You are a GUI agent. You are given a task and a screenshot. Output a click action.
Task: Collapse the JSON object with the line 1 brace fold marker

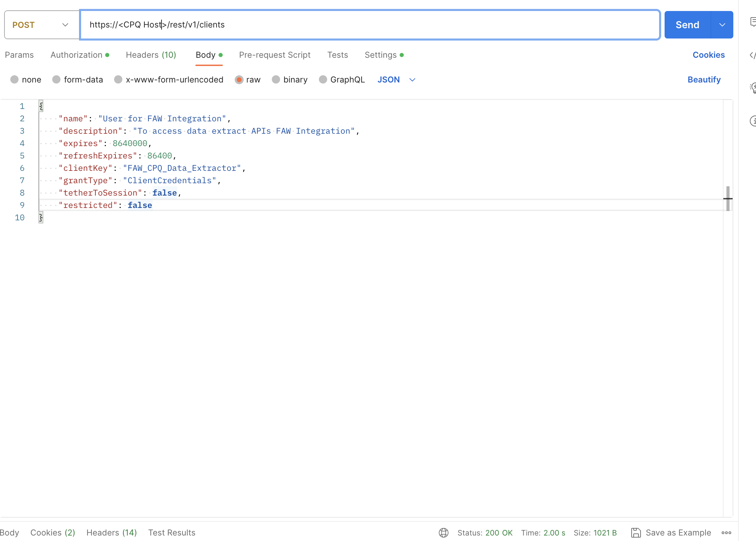pos(41,106)
